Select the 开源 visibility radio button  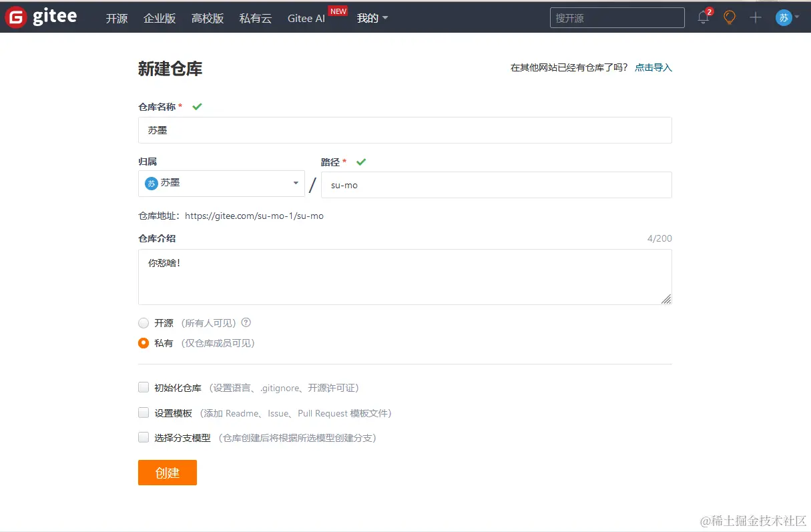coord(143,322)
